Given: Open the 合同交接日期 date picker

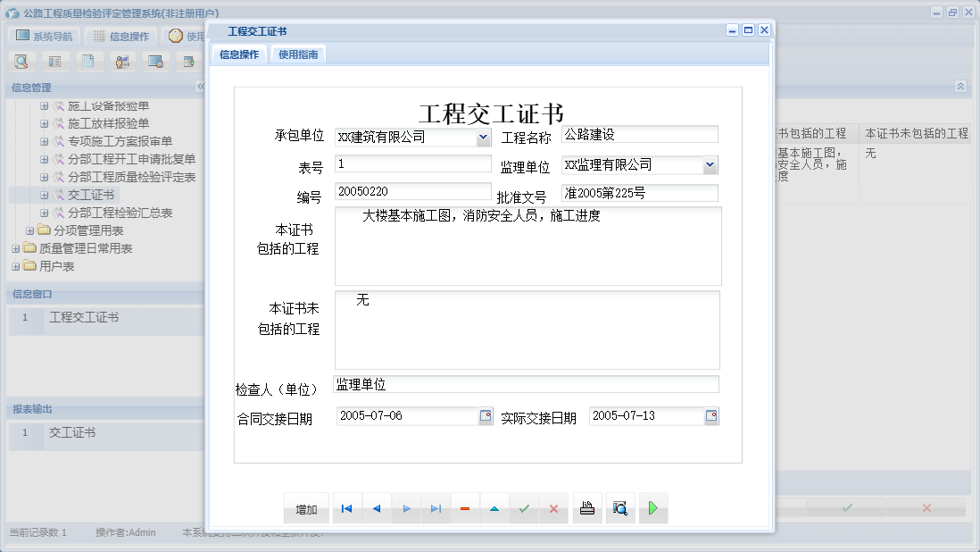Looking at the screenshot, I should tap(485, 415).
